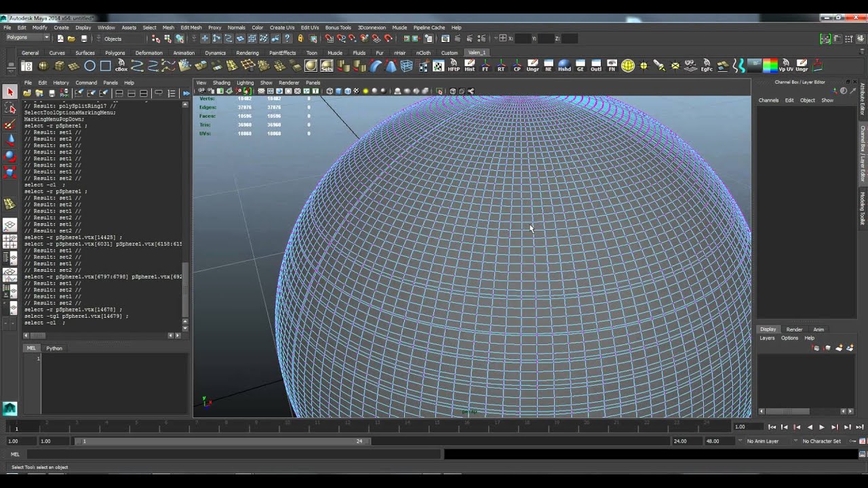Click the Hist shelf button
The image size is (868, 488).
coord(469,66)
